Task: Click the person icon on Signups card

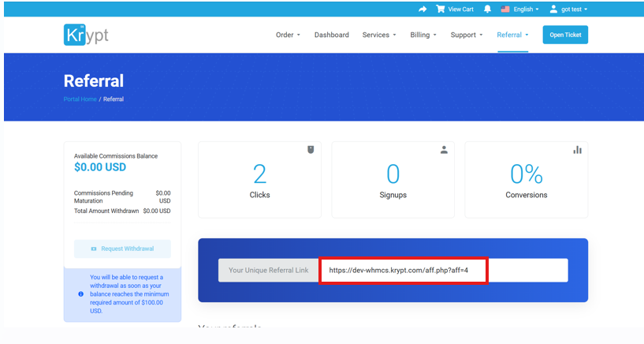Action: [444, 149]
